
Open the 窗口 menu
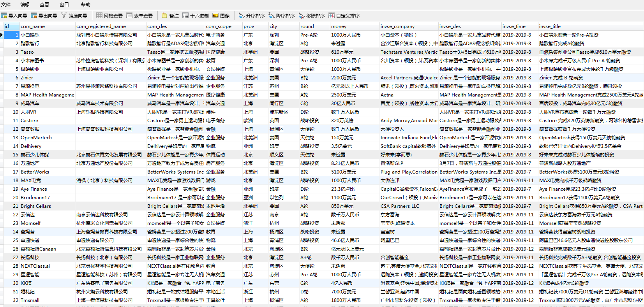point(64,5)
